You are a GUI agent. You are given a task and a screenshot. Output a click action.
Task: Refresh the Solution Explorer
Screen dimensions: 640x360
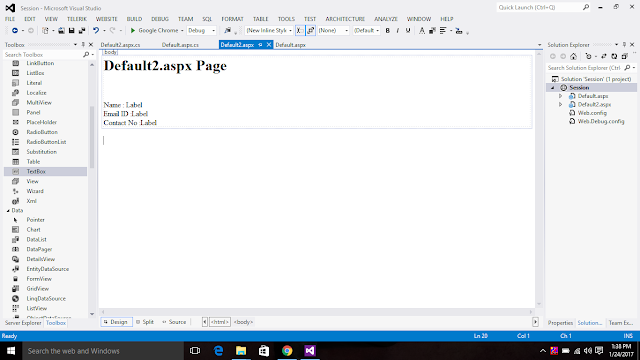tap(614, 56)
